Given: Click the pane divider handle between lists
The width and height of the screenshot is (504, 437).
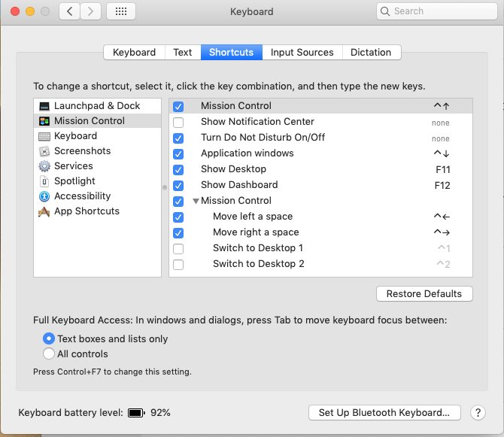Looking at the screenshot, I should [x=165, y=187].
